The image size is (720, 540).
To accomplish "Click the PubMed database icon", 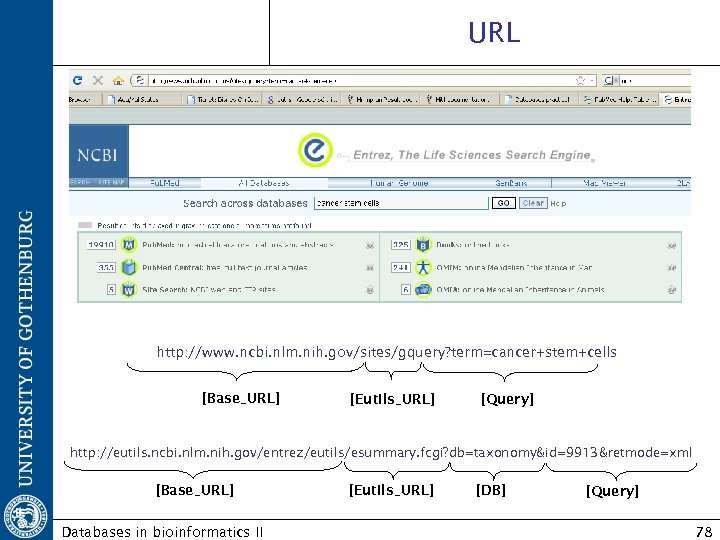I will 129,245.
